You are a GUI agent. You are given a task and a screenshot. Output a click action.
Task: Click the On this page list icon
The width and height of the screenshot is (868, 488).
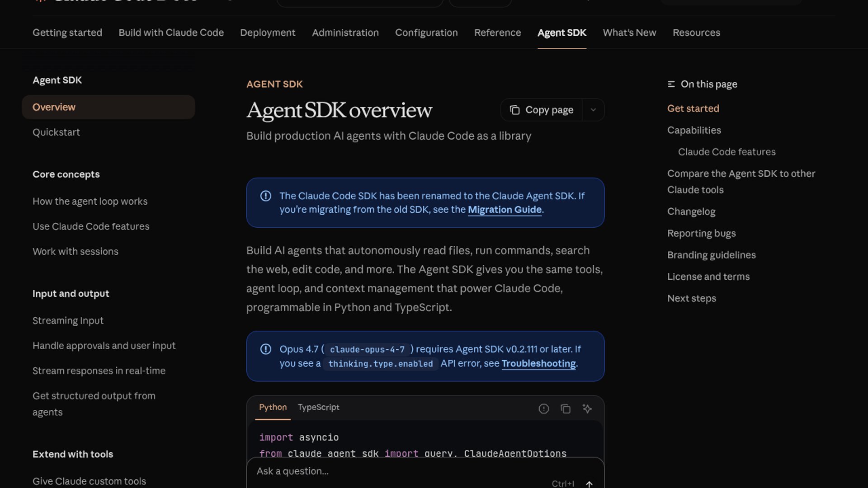tap(671, 84)
